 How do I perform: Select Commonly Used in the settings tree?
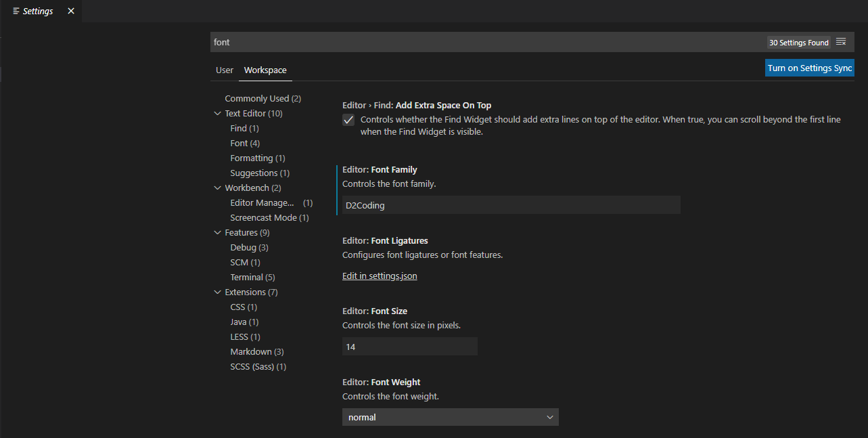click(x=263, y=98)
